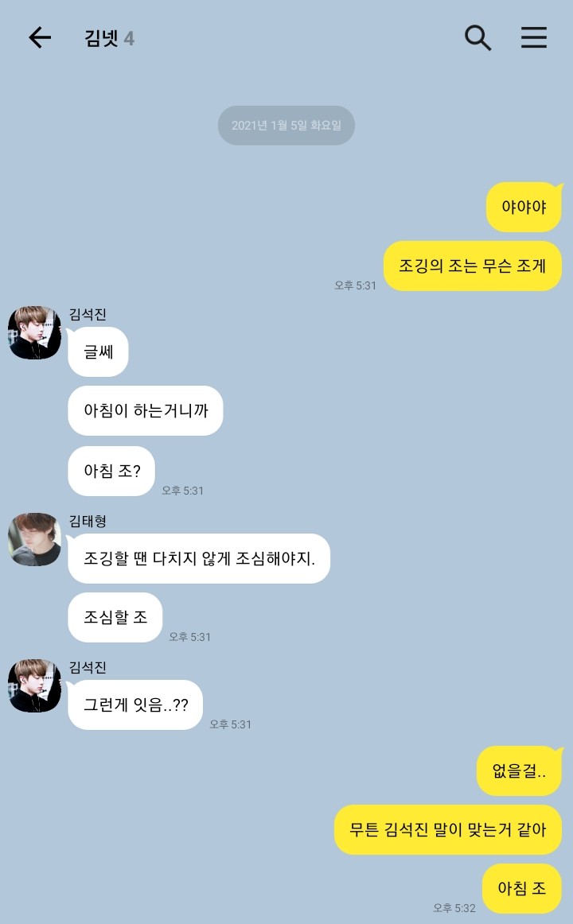Tap message 조깅할 땐 다치지 않게 조심해야지.
This screenshot has height=924, width=573.
[199, 559]
